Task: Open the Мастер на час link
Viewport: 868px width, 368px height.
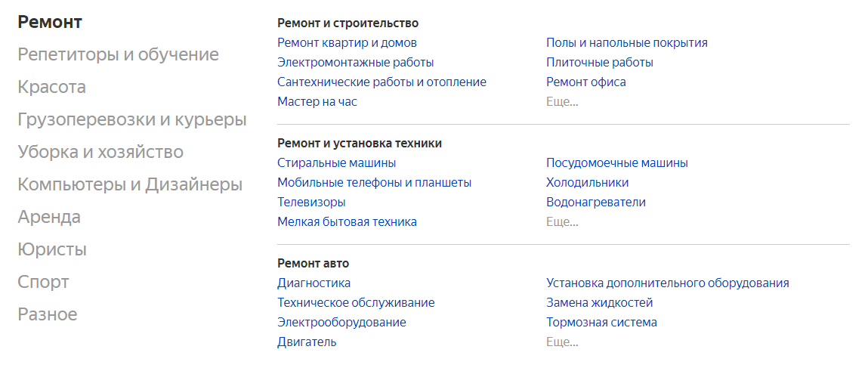Action: click(x=317, y=102)
